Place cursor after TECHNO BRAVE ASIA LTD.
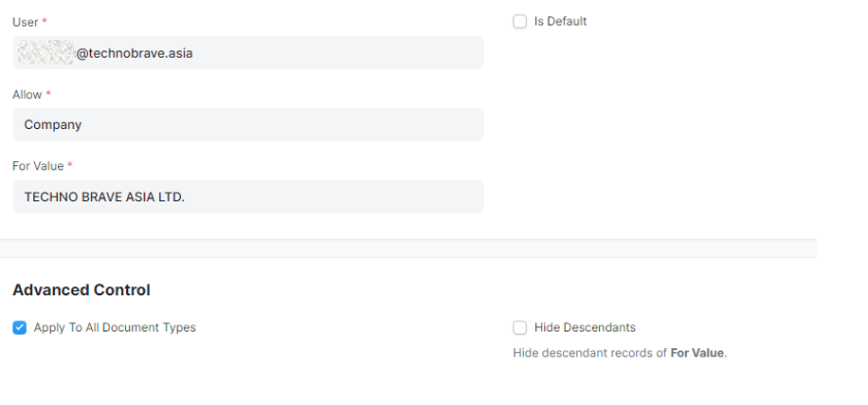The width and height of the screenshot is (868, 405). pyautogui.click(x=186, y=196)
